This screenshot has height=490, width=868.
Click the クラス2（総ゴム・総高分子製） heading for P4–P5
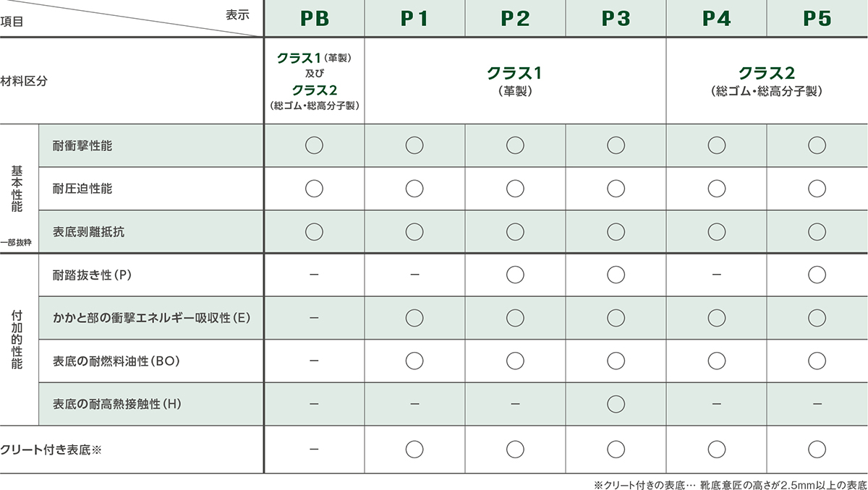click(x=767, y=81)
